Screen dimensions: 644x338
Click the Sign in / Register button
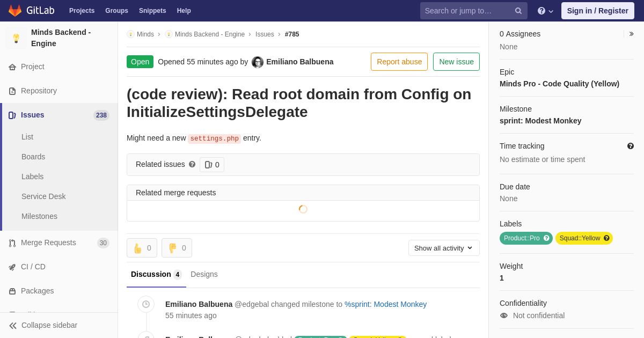point(597,11)
